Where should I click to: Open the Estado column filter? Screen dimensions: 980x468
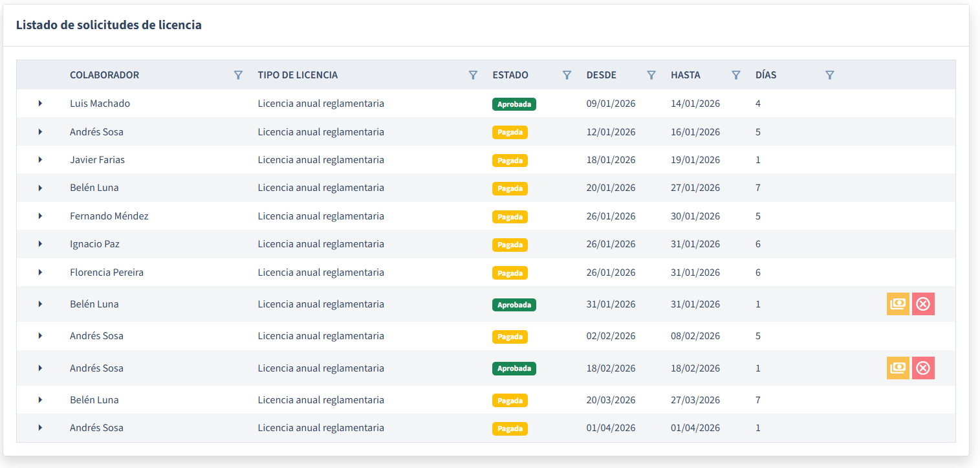click(x=567, y=75)
